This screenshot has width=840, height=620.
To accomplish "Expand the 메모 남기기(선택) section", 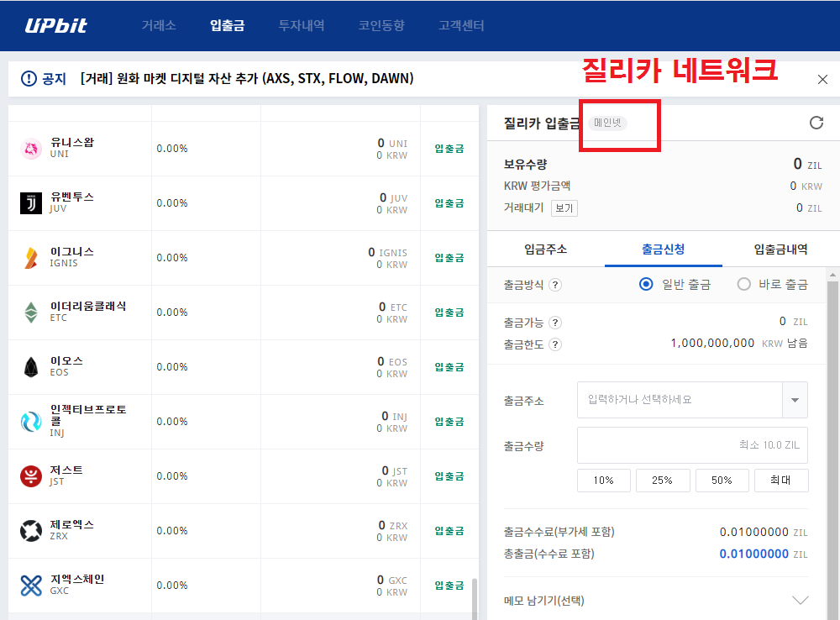I will coord(800,600).
